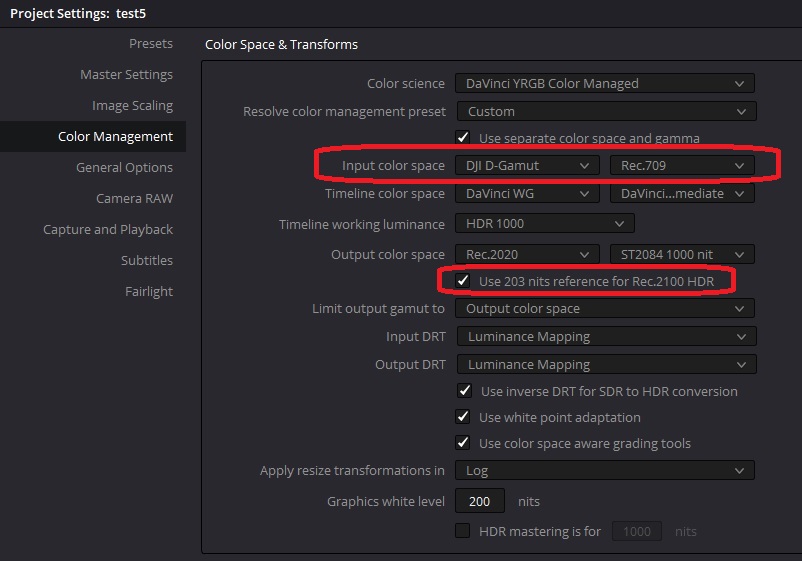Open the Color science dropdown

coord(605,83)
